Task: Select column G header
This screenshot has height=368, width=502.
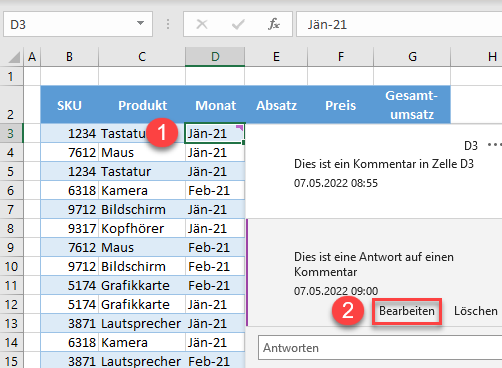Action: 412,57
